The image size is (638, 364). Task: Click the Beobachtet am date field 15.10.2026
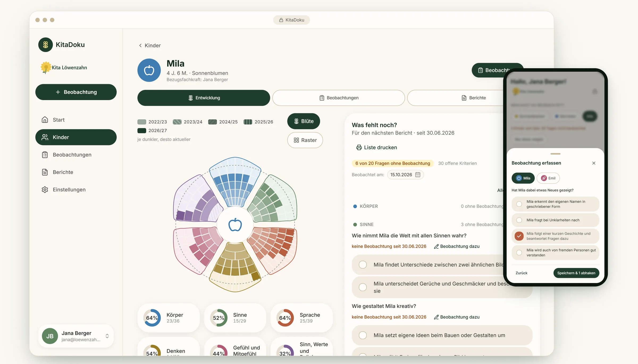click(x=405, y=175)
